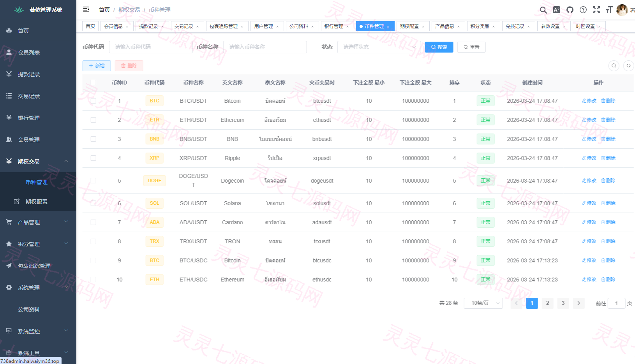The width and height of the screenshot is (635, 364).
Task: Click the red 删除 batch delete button
Action: (129, 66)
